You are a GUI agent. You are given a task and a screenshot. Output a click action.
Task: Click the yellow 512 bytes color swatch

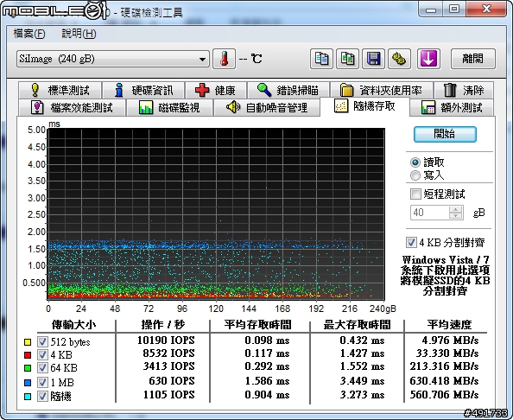coord(28,342)
